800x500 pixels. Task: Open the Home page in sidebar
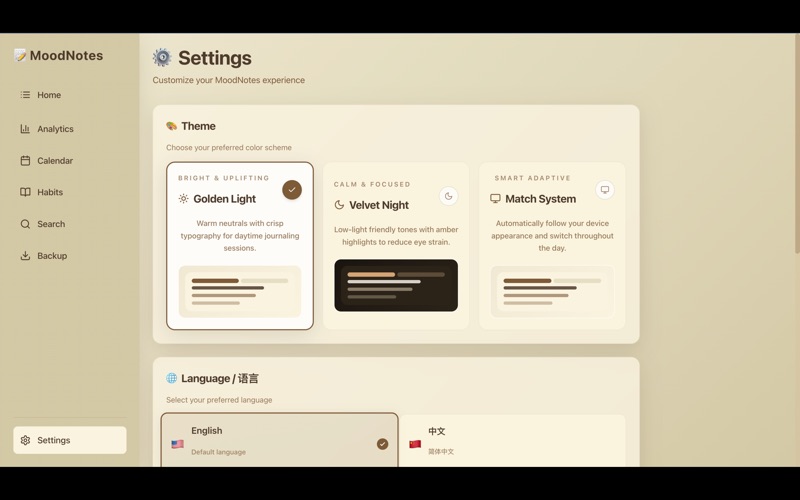point(70,95)
